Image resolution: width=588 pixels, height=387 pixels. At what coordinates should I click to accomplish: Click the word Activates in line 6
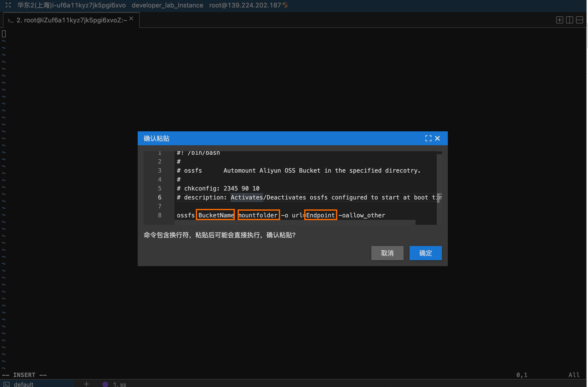(x=247, y=197)
